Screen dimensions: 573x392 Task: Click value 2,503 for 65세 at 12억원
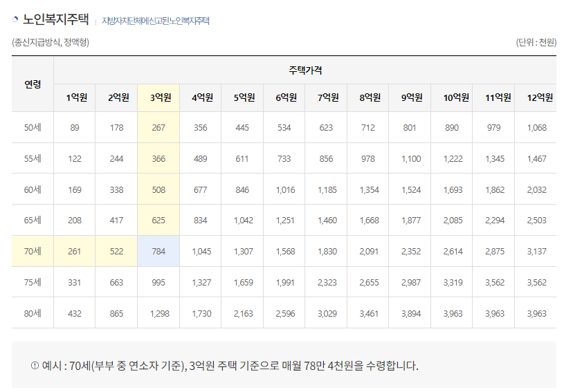coord(537,221)
